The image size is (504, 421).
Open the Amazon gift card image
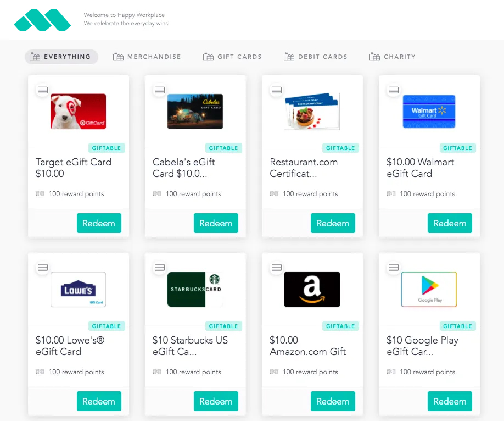click(x=312, y=289)
